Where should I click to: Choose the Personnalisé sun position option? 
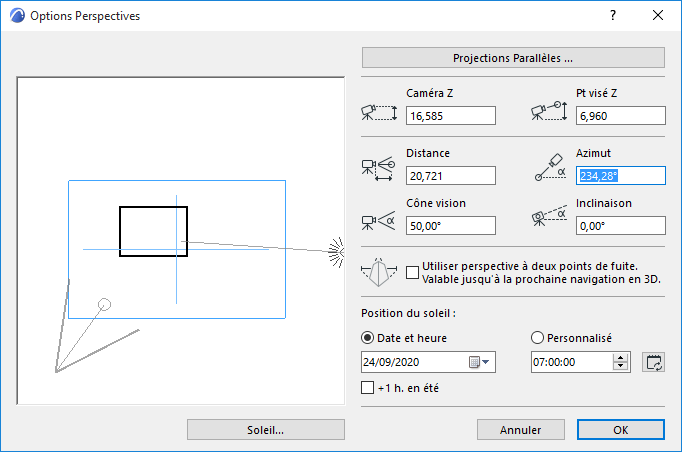coord(538,338)
